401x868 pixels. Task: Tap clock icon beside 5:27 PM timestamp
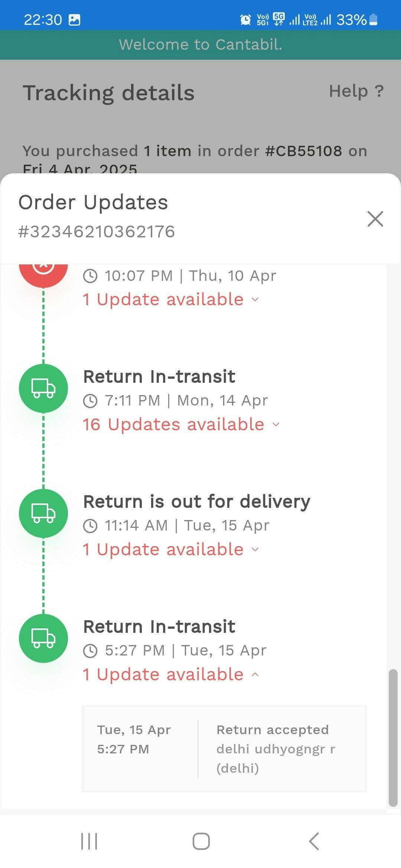click(x=90, y=651)
